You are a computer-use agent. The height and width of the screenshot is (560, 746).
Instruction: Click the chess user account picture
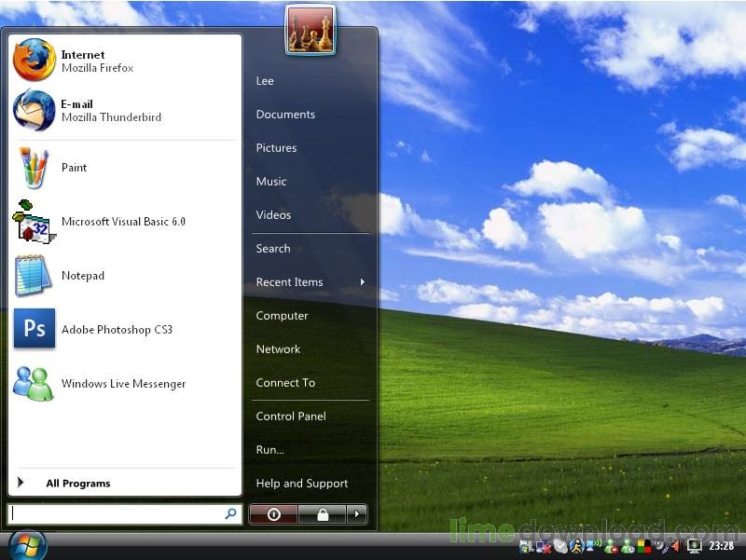(x=311, y=31)
